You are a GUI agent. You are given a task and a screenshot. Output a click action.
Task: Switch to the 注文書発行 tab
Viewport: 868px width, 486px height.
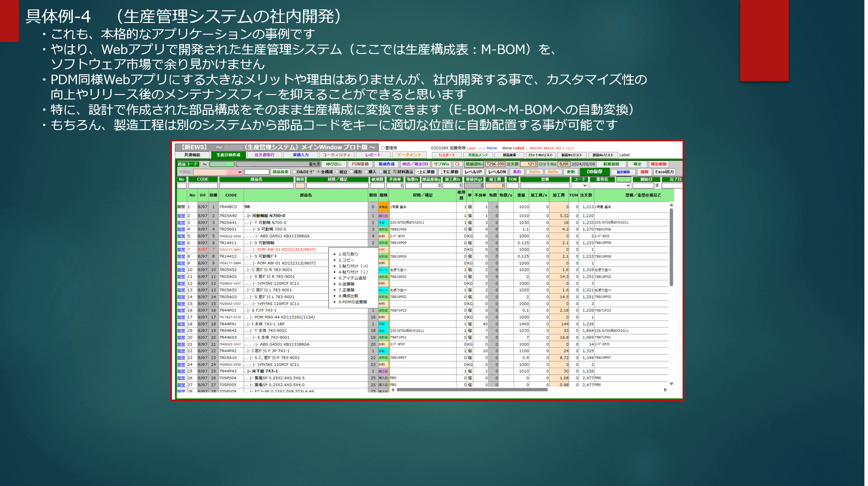click(264, 155)
